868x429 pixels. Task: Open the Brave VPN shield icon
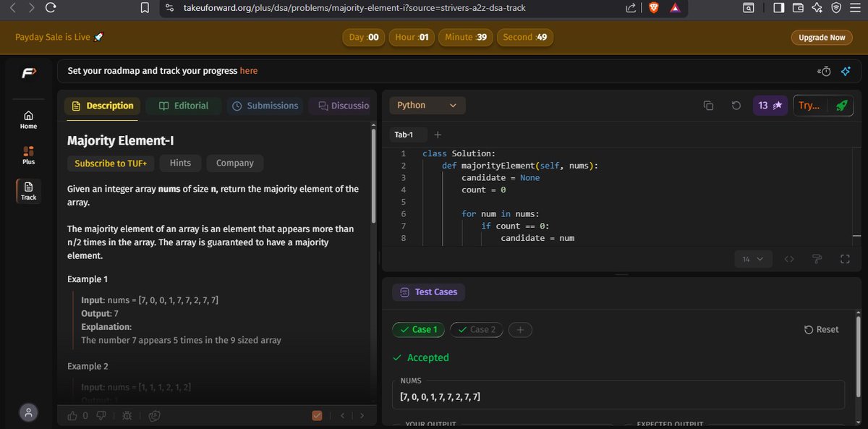[835, 8]
